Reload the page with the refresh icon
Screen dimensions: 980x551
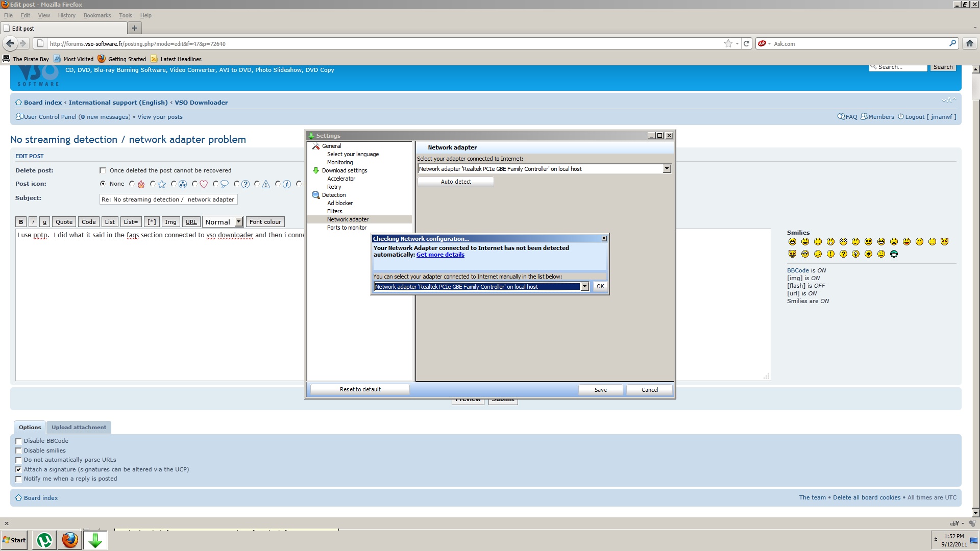click(x=746, y=43)
